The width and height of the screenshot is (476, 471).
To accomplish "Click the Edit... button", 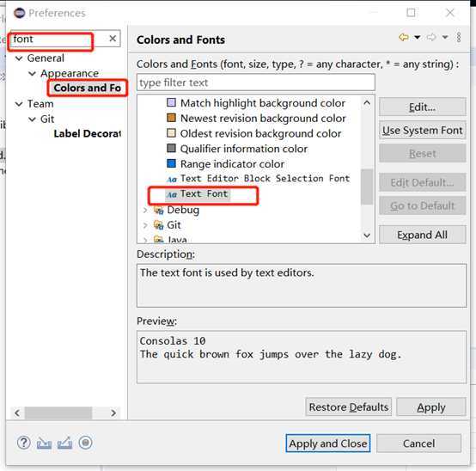I will pyautogui.click(x=422, y=107).
